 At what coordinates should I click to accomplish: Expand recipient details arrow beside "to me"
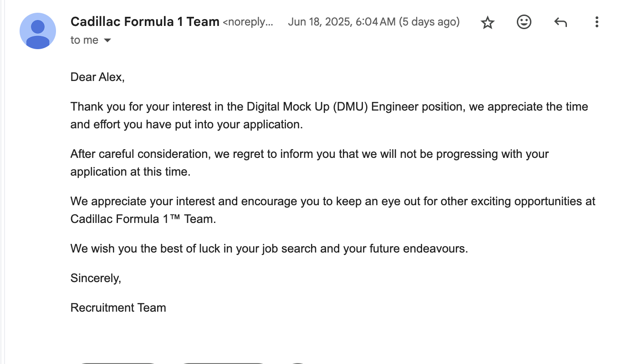coord(107,40)
